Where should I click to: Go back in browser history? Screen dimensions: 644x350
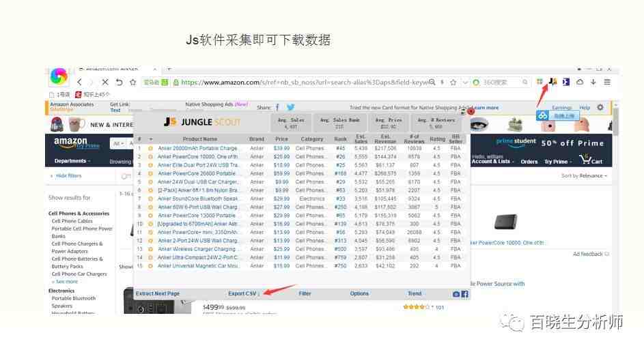(x=80, y=82)
